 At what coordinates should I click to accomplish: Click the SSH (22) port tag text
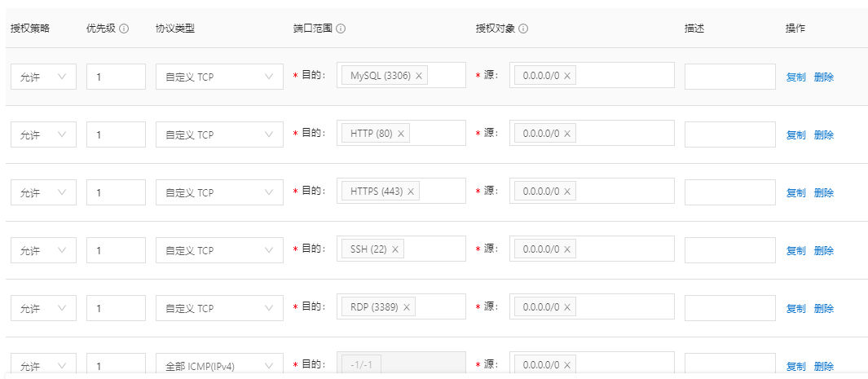368,249
